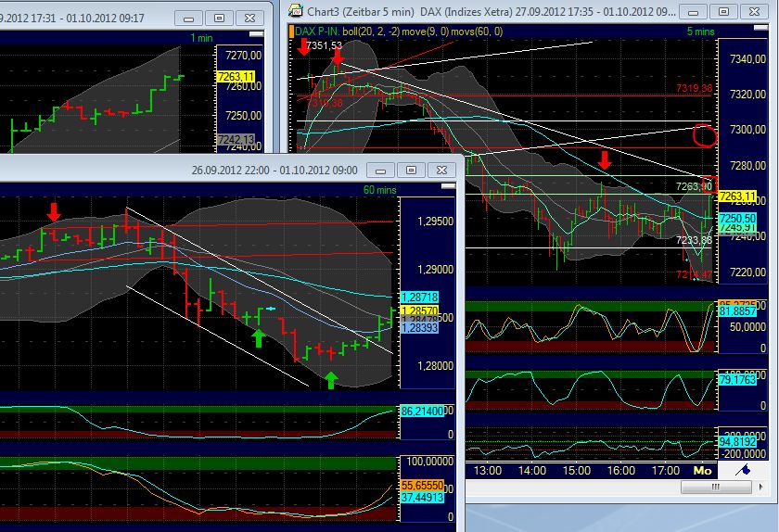Screen dimensions: 779x532
Task: Click the right arrow of Chart3 scrollbar
Action: click(760, 487)
